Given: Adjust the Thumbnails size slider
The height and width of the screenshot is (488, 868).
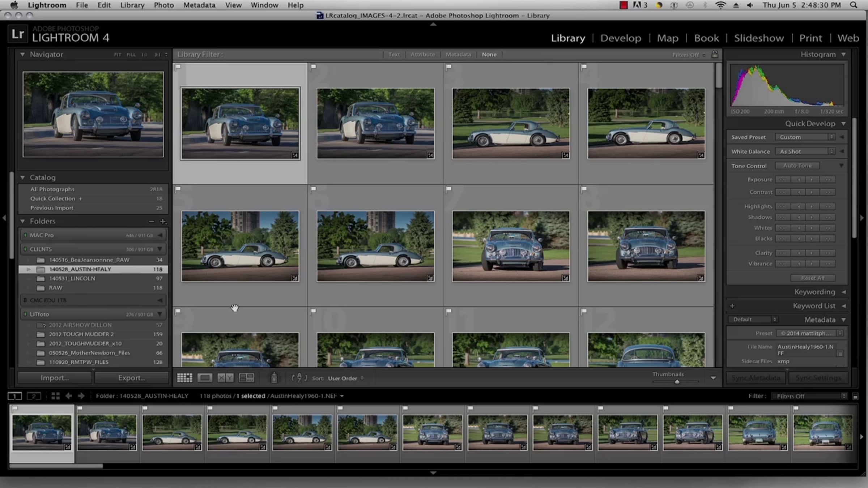Looking at the screenshot, I should pos(677,382).
